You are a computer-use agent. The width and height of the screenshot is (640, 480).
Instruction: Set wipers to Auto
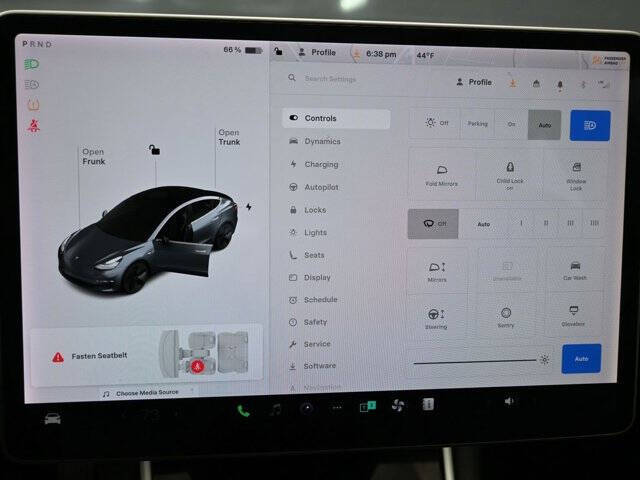(484, 224)
